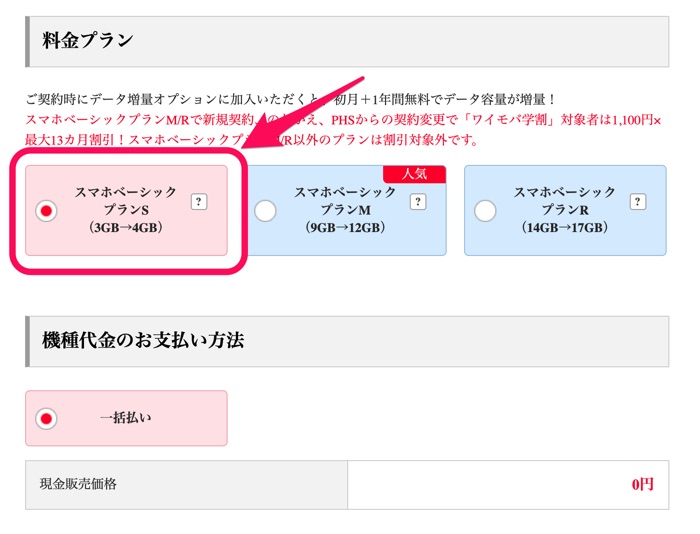Click the プランS (3GB→4GB) label text
The height and width of the screenshot is (534, 700).
click(126, 210)
